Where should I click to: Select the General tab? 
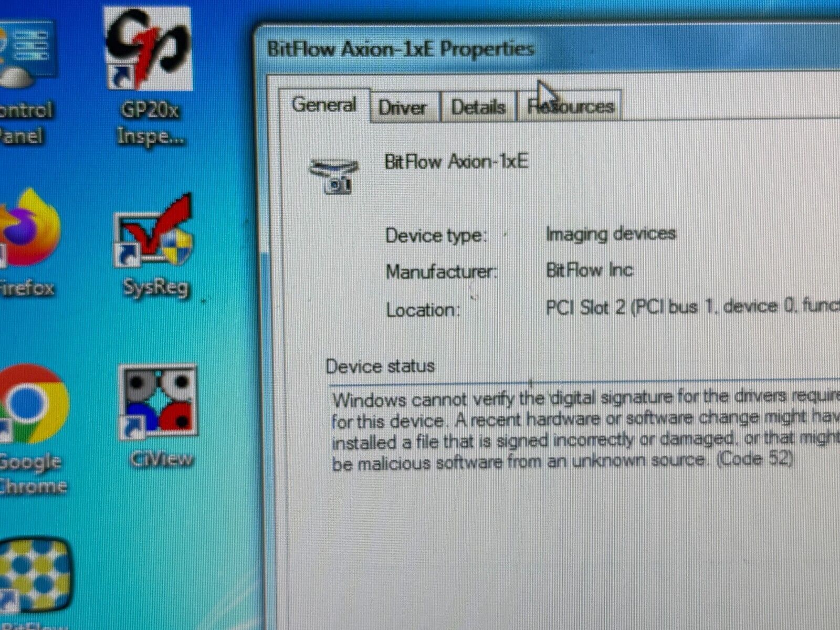(324, 105)
